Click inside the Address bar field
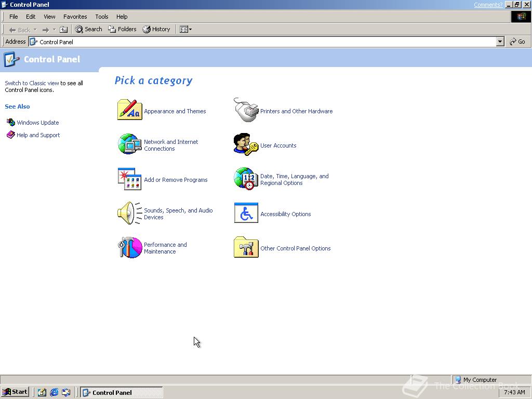Viewport: 532px width, 399px height. pos(263,42)
